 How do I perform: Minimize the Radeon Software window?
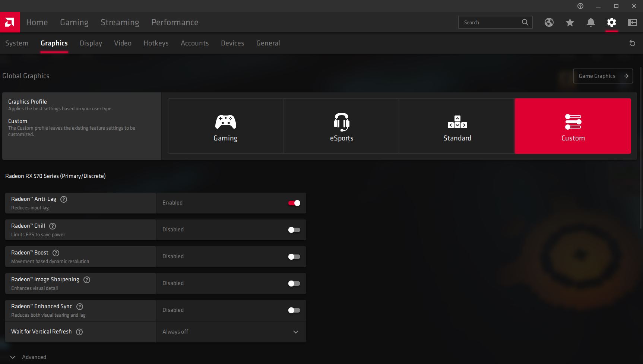coord(598,6)
